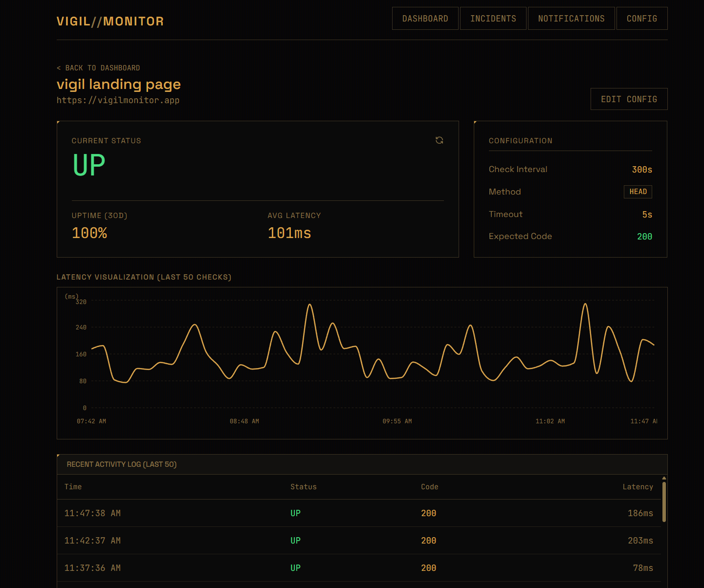The image size is (704, 588).
Task: Click the HEAD method badge
Action: 638,192
